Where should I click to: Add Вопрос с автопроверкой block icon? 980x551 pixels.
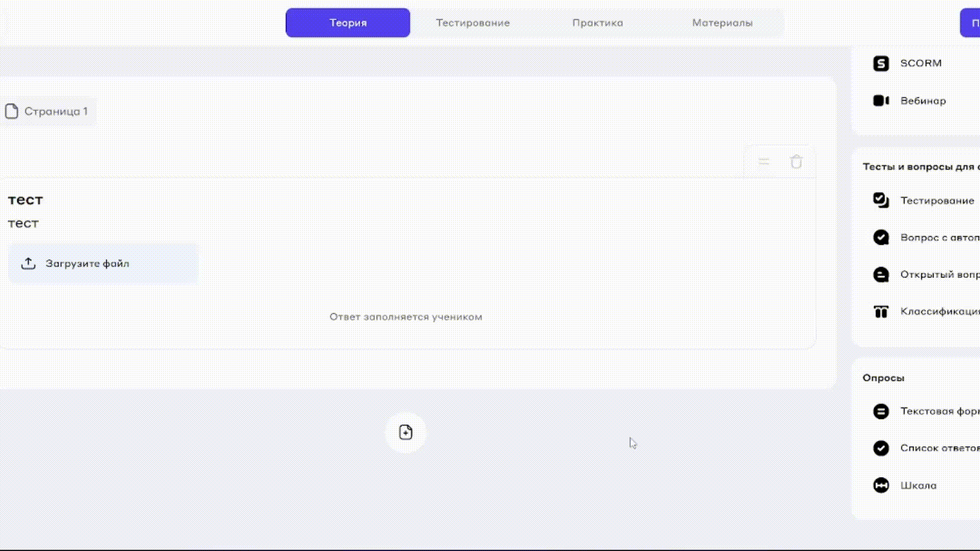[881, 238]
